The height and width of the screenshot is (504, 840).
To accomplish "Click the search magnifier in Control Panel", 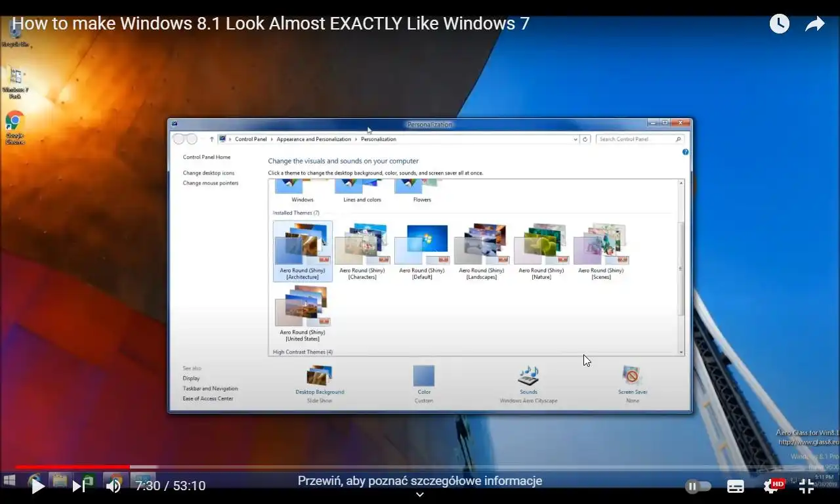I will [x=679, y=139].
